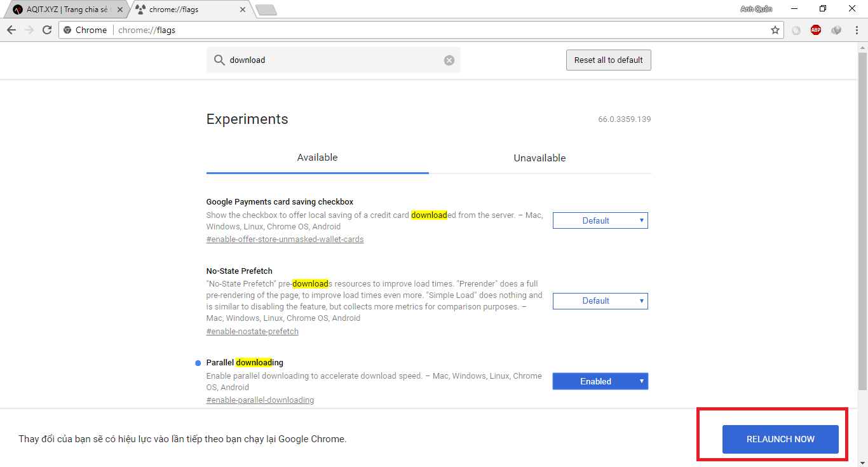Bookmark this page with star icon
Viewport: 868px width, 467px height.
coord(775,30)
